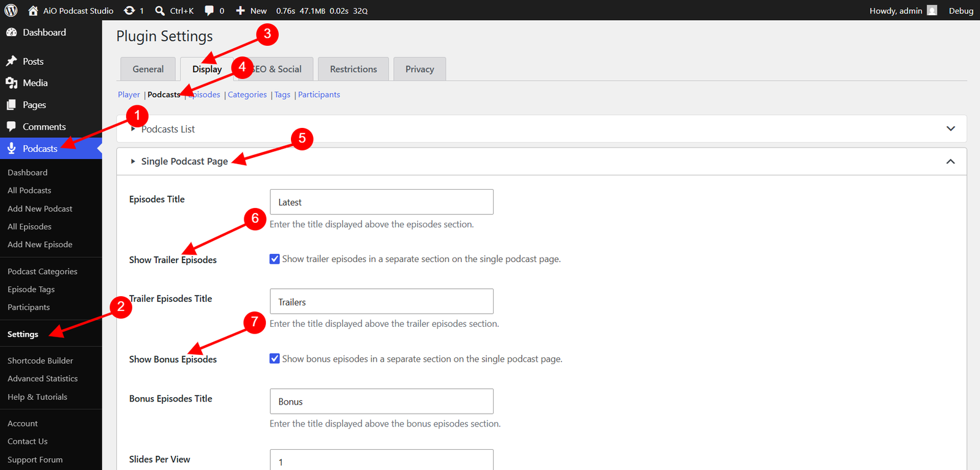Collapse the Single Podcast Page chevron
The width and height of the screenshot is (980, 470).
pyautogui.click(x=951, y=162)
